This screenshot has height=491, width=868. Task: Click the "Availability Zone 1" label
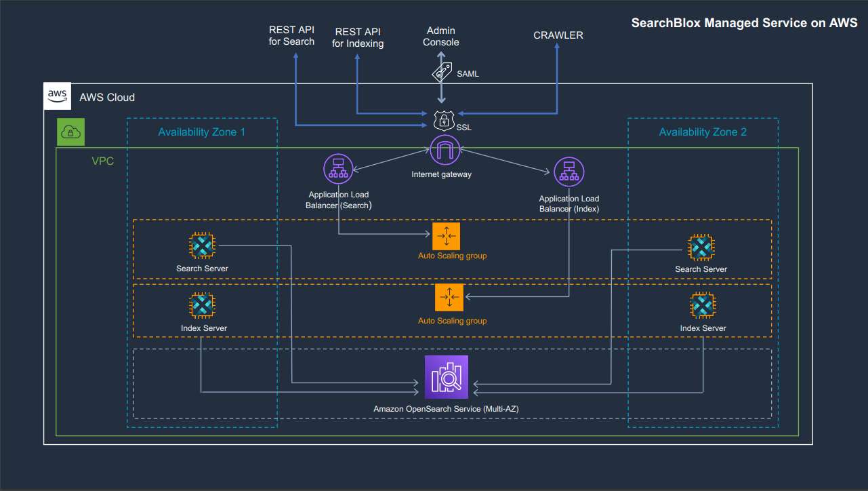pyautogui.click(x=202, y=132)
